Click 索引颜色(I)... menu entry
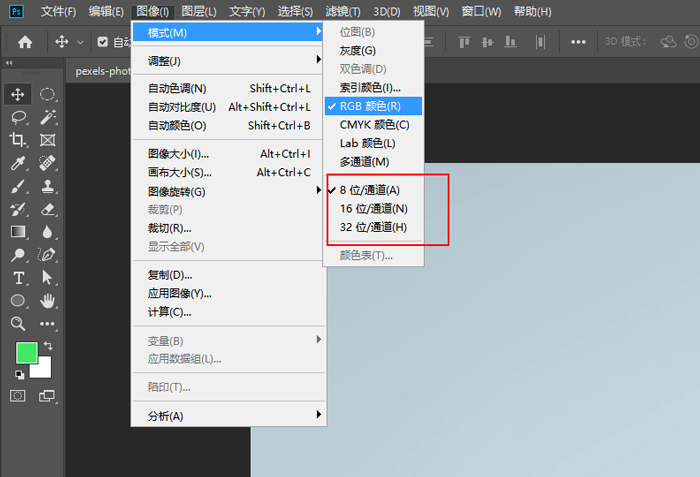The width and height of the screenshot is (700, 477). 373,88
